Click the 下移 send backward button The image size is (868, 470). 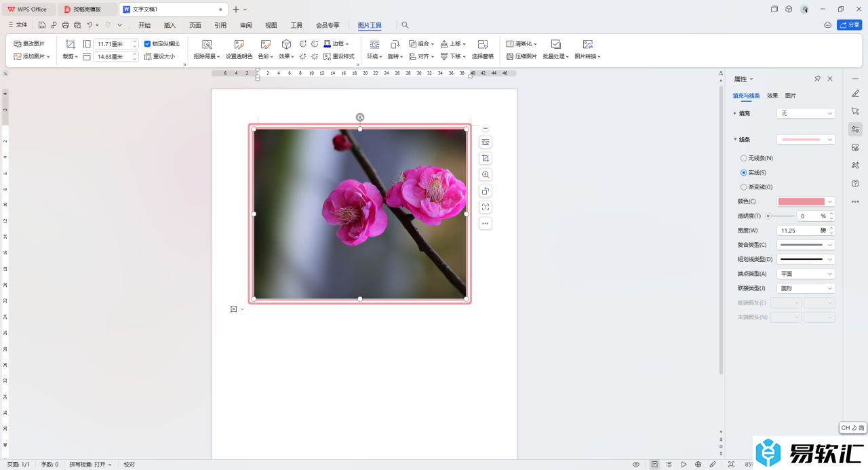coord(453,56)
